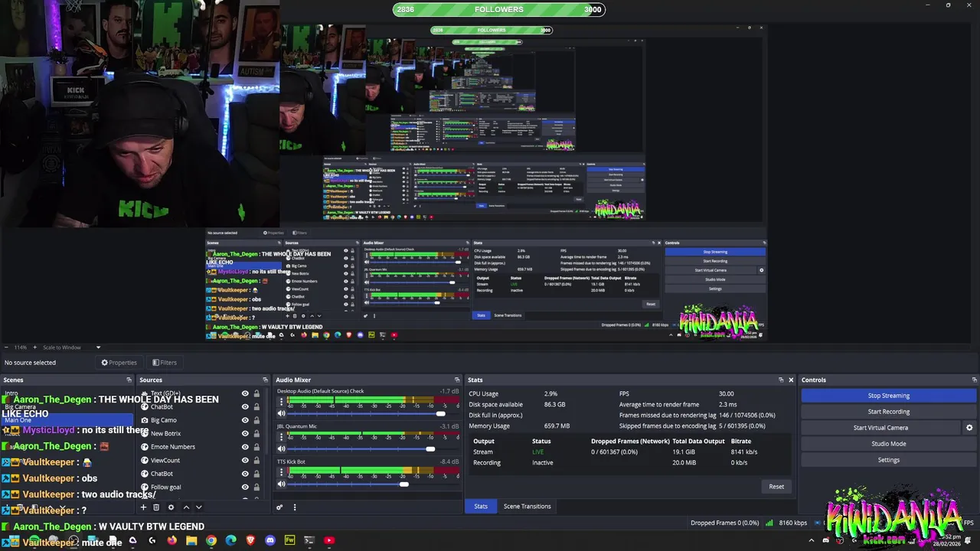Open the Scale to Window dropdown
980x551 pixels.
[x=71, y=347]
